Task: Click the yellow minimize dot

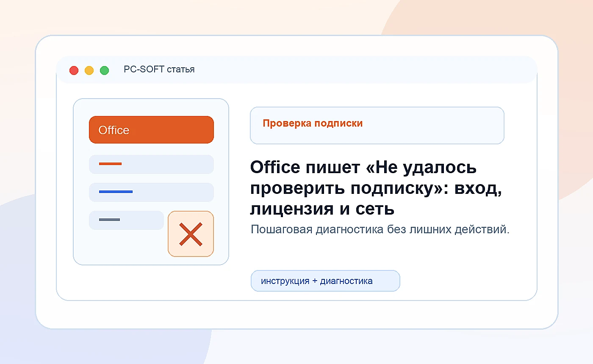Action: (x=89, y=70)
